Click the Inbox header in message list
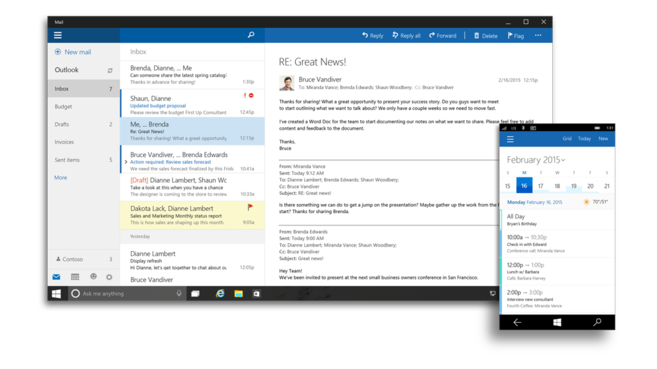Image resolution: width=657 pixels, height=369 pixels. pyautogui.click(x=138, y=52)
